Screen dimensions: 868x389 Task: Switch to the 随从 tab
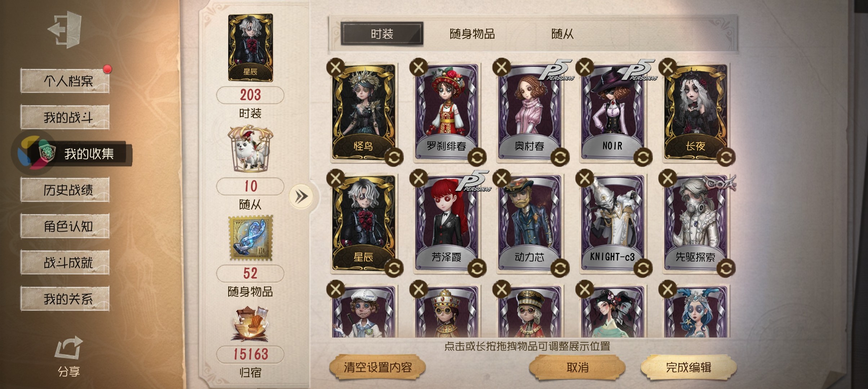562,34
